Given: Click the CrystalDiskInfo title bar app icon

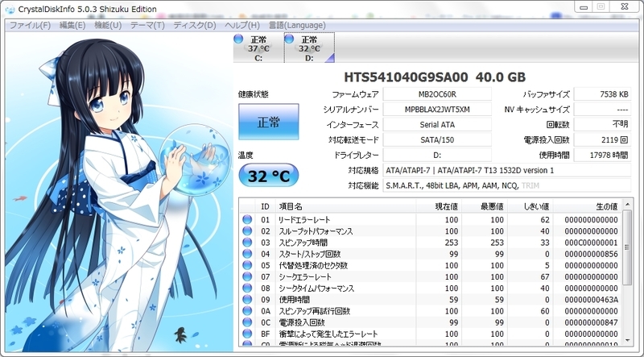Looking at the screenshot, I should (x=10, y=9).
